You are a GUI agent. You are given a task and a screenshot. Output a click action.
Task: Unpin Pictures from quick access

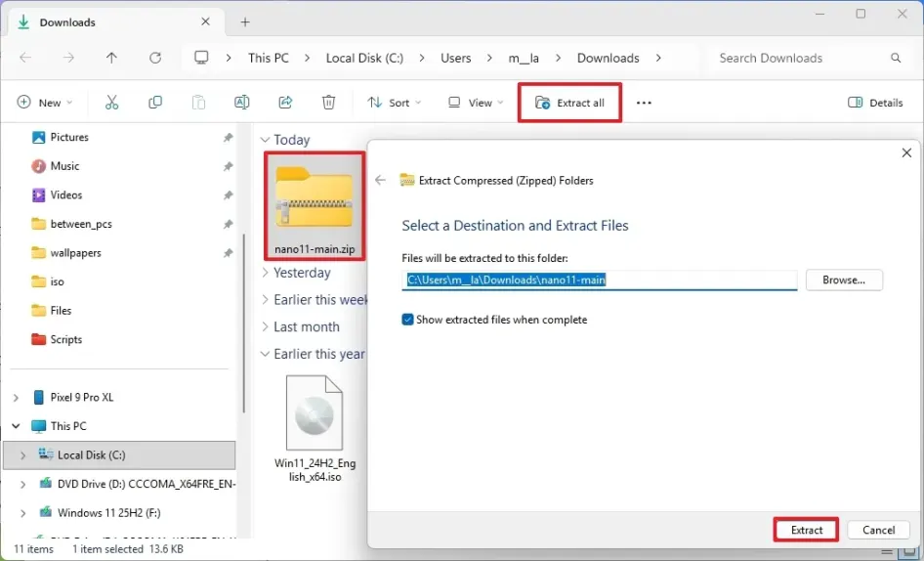coord(228,138)
